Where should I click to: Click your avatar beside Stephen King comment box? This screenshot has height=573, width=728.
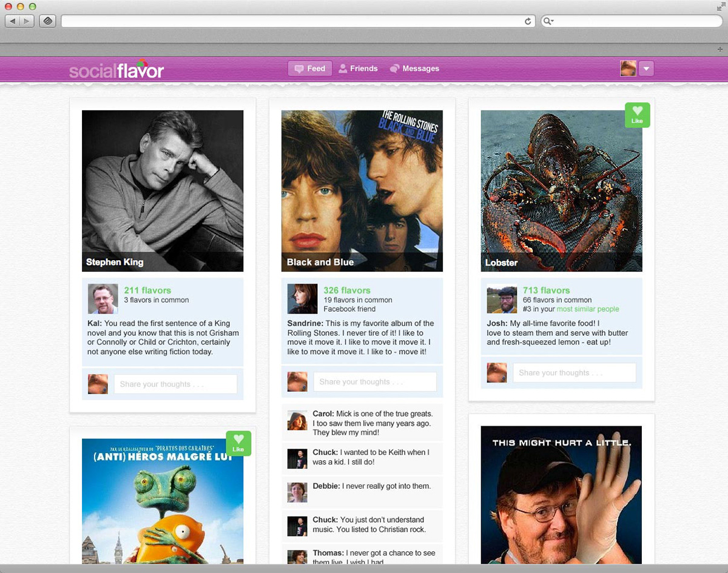click(98, 384)
